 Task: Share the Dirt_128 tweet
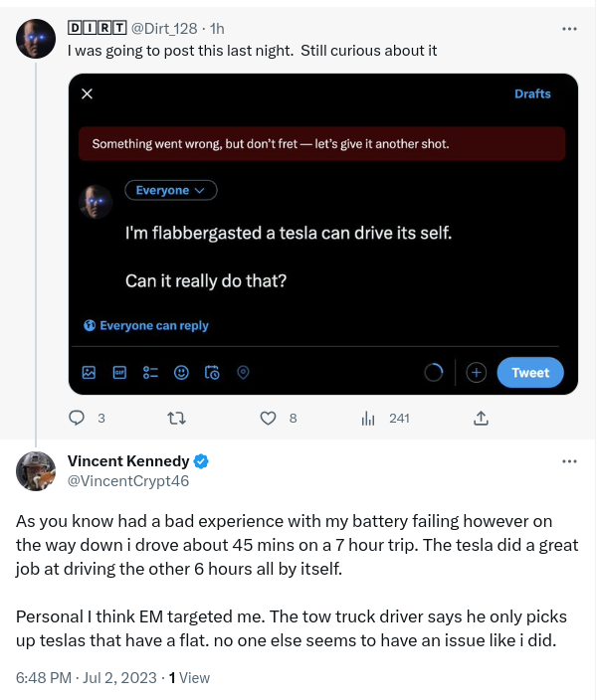(x=481, y=419)
